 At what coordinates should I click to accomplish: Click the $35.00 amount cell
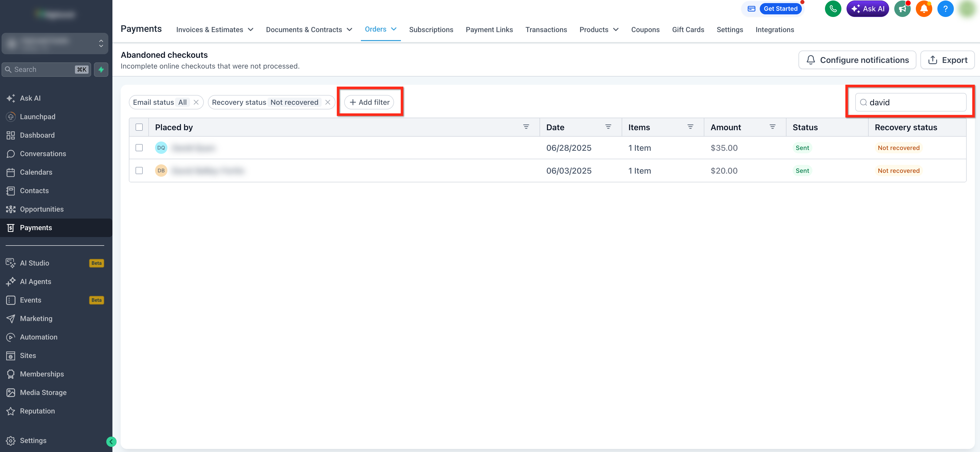[724, 148]
